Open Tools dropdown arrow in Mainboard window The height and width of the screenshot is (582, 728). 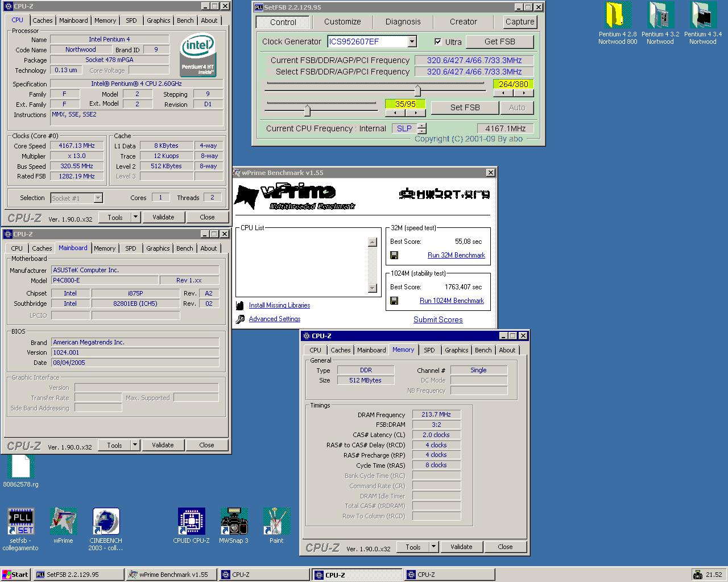135,445
